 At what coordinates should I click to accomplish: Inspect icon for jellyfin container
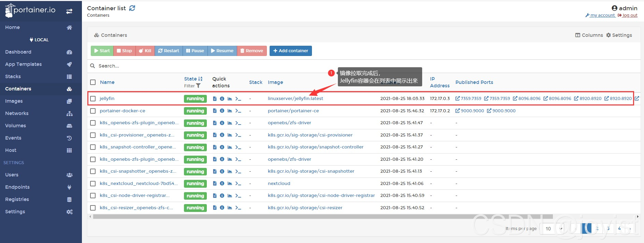[x=222, y=99]
